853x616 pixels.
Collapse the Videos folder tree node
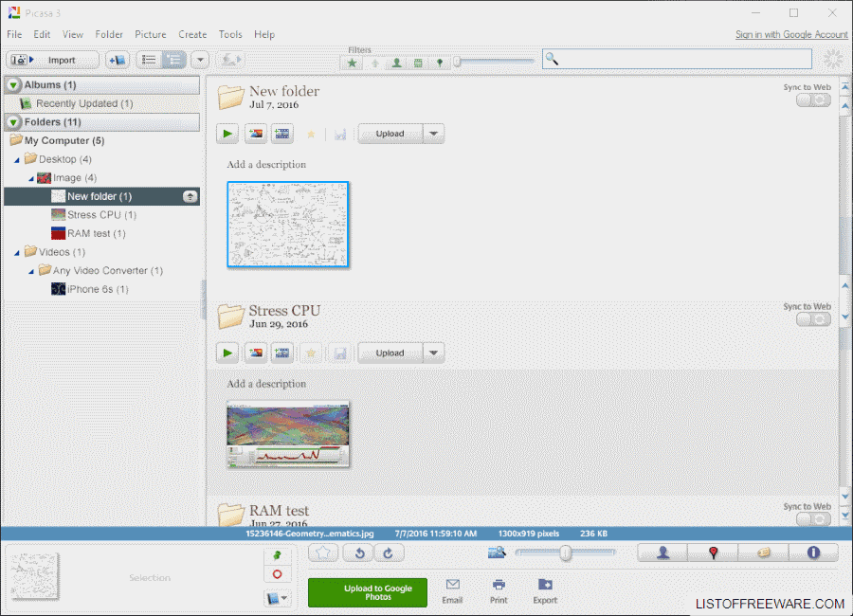17,252
